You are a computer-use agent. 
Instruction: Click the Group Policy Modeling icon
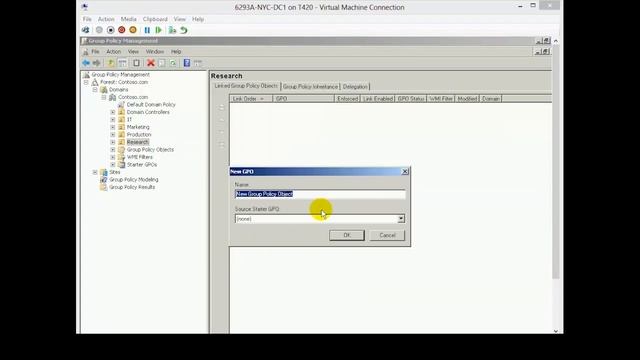104,180
